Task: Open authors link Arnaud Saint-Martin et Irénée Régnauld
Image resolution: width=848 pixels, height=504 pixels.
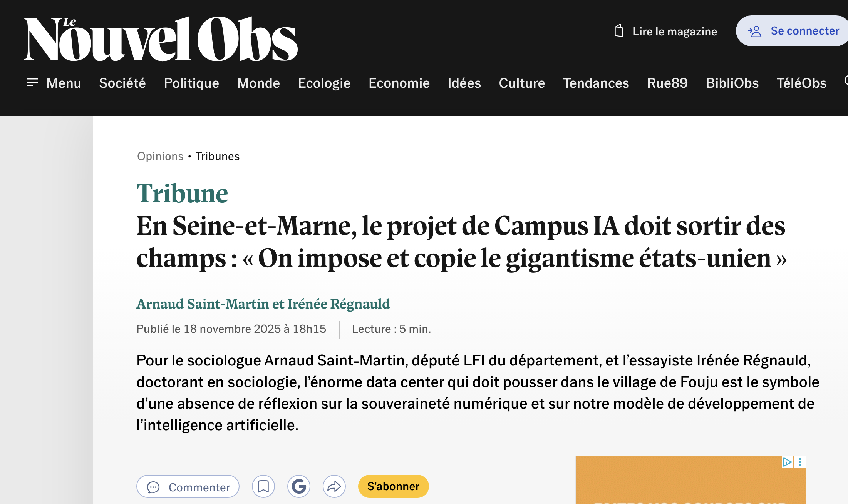Action: (x=263, y=304)
